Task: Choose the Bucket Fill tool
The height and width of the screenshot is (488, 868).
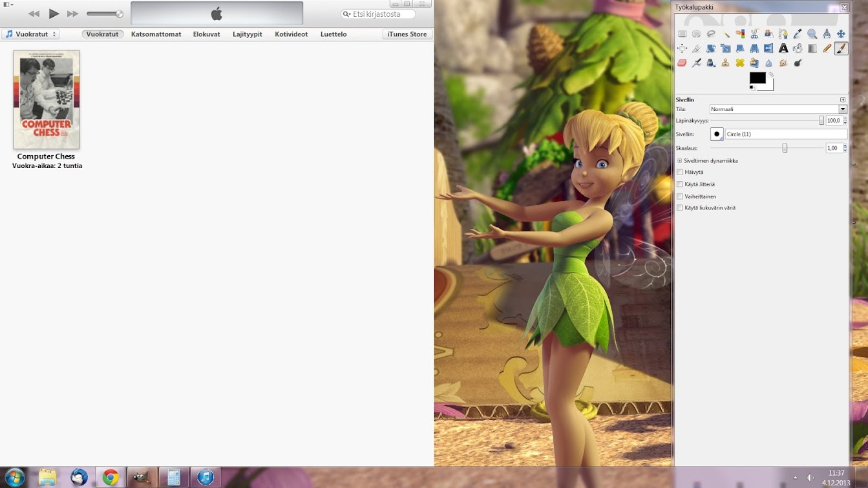Action: tap(798, 48)
